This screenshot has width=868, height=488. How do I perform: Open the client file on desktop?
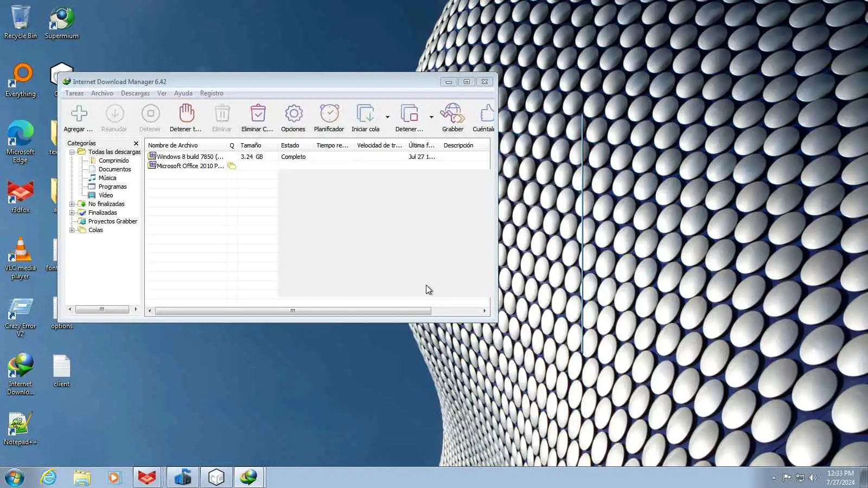pyautogui.click(x=61, y=371)
